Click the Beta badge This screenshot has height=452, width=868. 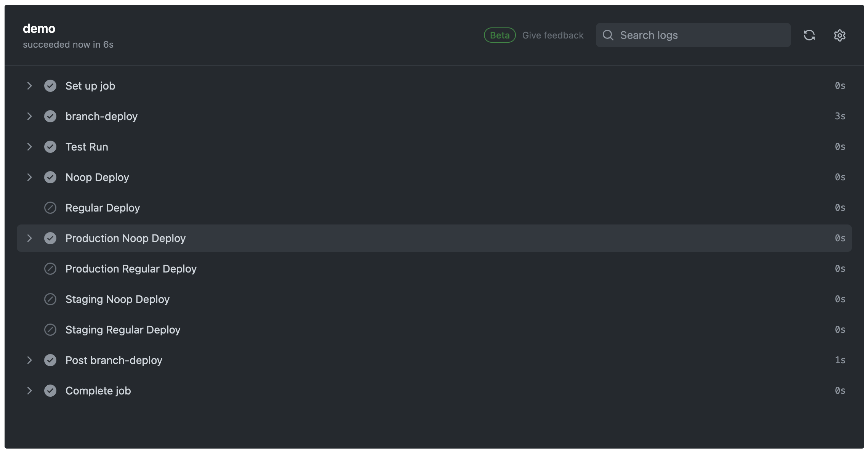point(500,35)
